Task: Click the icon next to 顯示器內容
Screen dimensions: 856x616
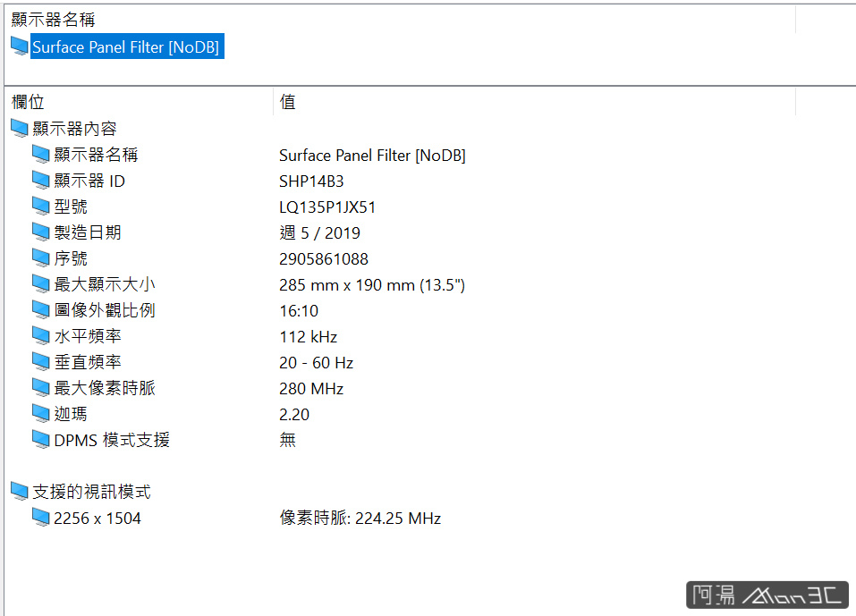Action: click(x=20, y=128)
